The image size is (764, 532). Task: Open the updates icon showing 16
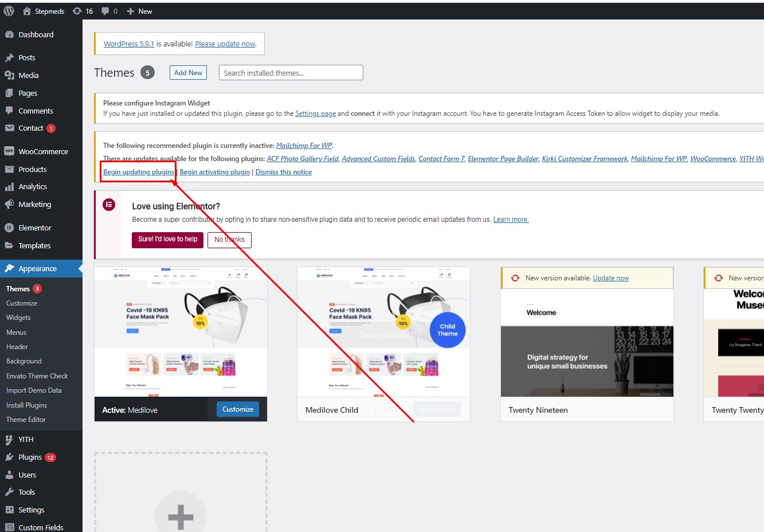click(x=77, y=11)
